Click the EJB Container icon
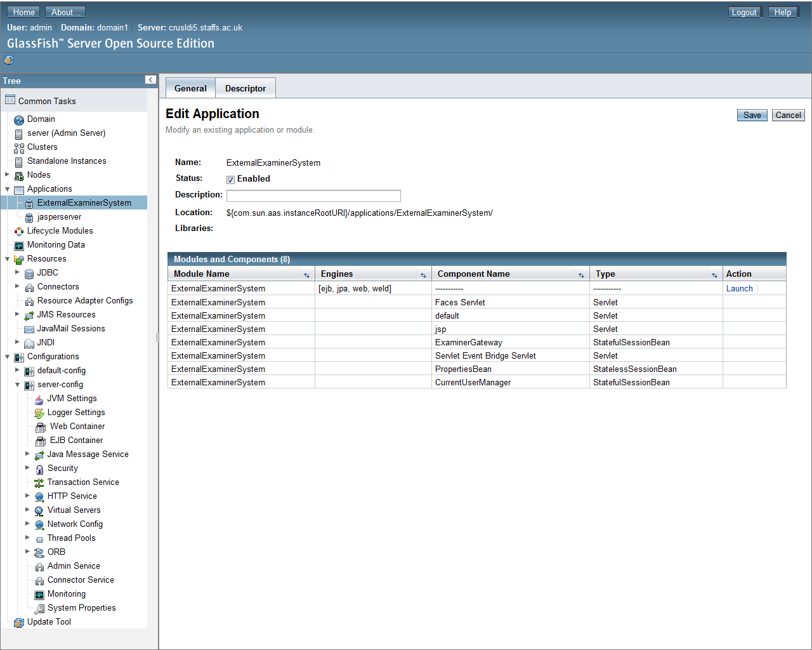The image size is (812, 650). coord(41,441)
